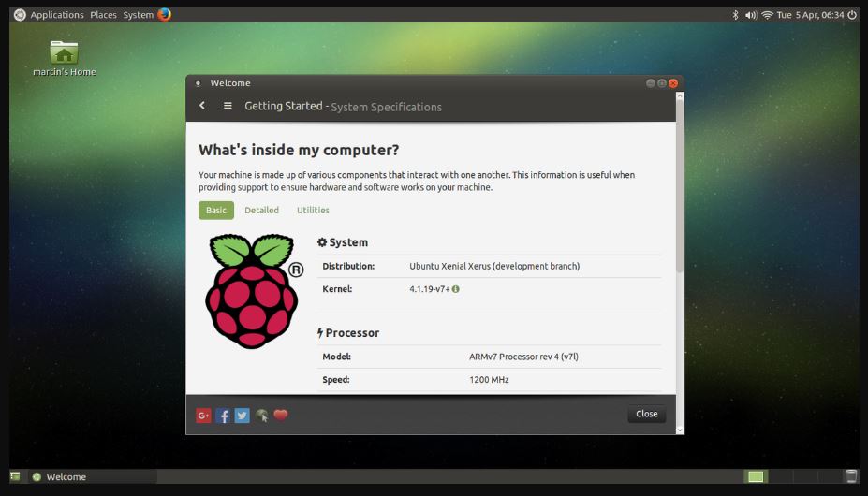Viewport: 868px width, 496px height.
Task: Open the Wi-Fi network indicator
Action: pyautogui.click(x=767, y=15)
